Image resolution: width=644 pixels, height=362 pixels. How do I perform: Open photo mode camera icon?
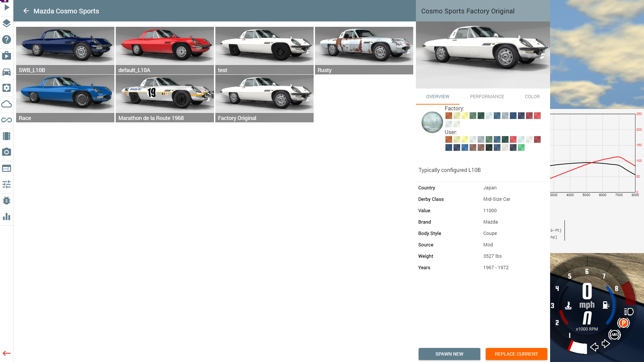[7, 152]
